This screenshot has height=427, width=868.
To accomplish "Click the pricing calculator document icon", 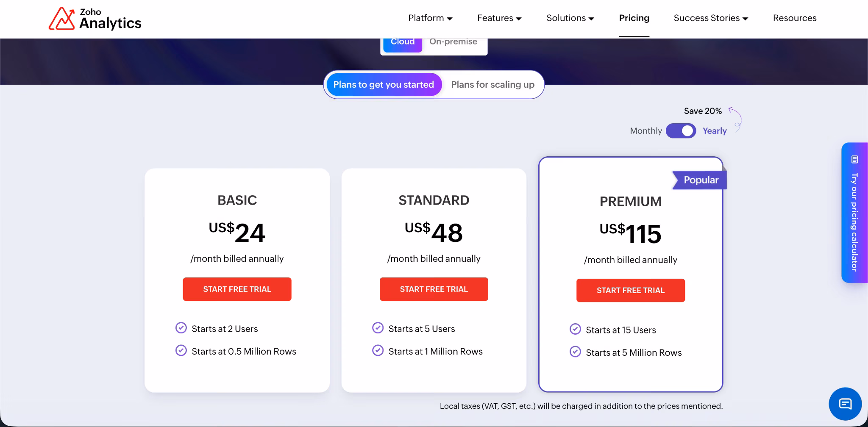I will coord(854,160).
